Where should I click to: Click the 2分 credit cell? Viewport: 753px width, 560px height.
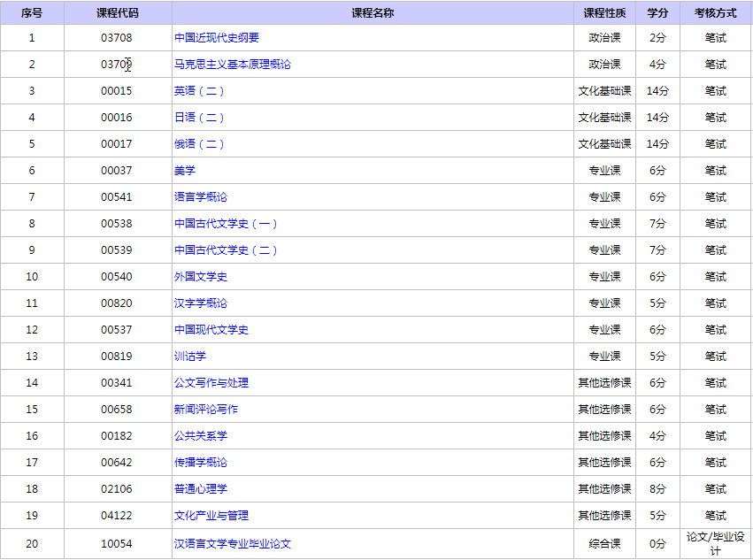click(657, 37)
